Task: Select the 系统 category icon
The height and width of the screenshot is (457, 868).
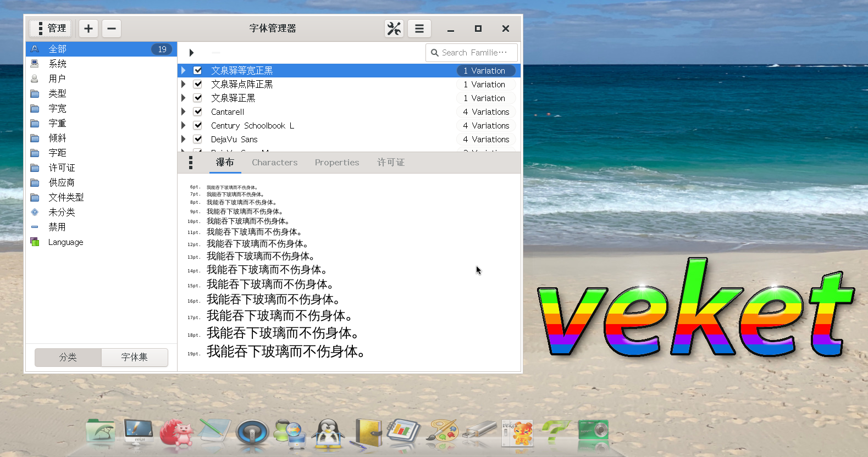Action: (x=35, y=64)
